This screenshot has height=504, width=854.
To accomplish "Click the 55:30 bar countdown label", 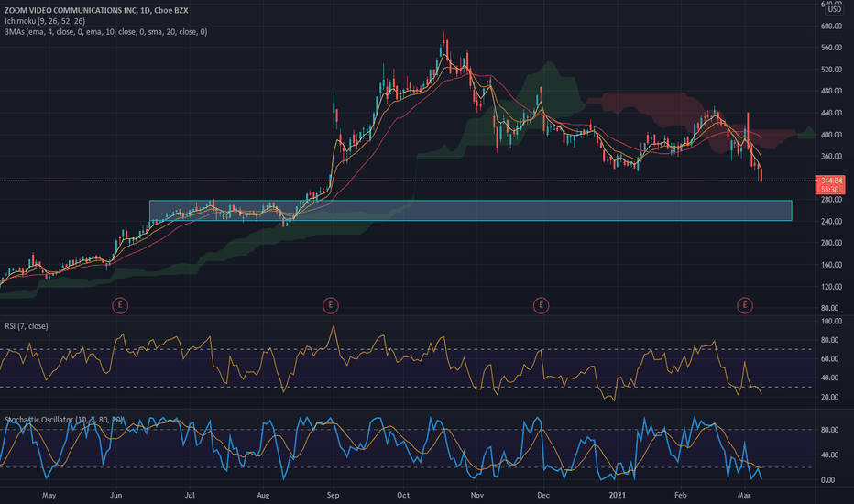I will pos(829,189).
